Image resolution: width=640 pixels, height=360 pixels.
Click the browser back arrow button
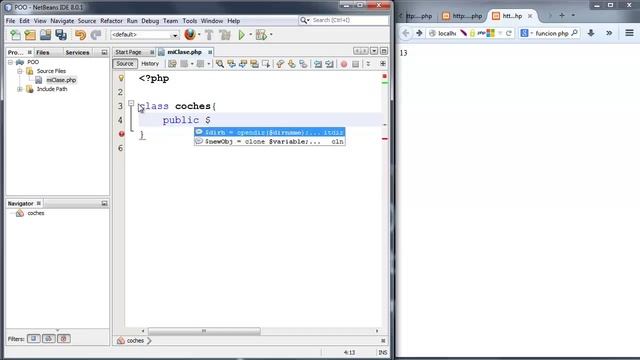tap(405, 33)
